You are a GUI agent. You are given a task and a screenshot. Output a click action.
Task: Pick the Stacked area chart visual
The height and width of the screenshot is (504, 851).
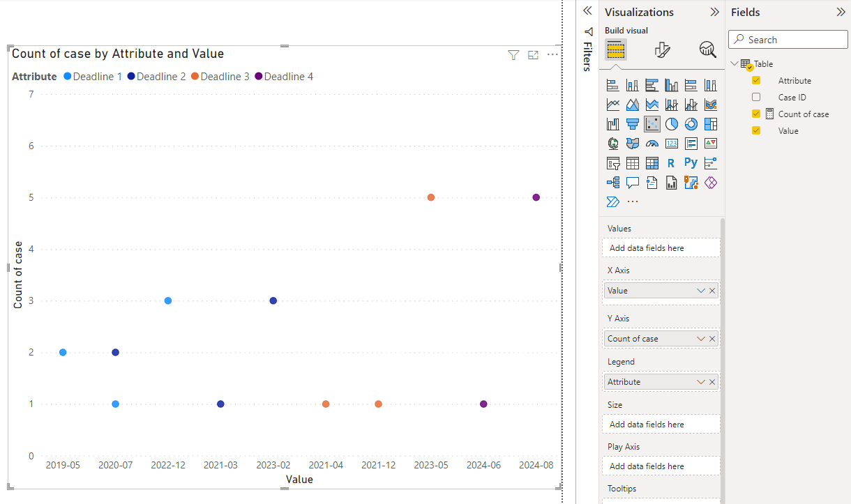click(x=652, y=105)
